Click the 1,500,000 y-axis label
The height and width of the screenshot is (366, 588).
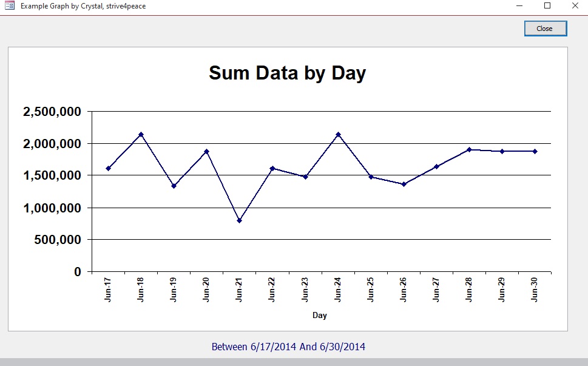point(52,175)
